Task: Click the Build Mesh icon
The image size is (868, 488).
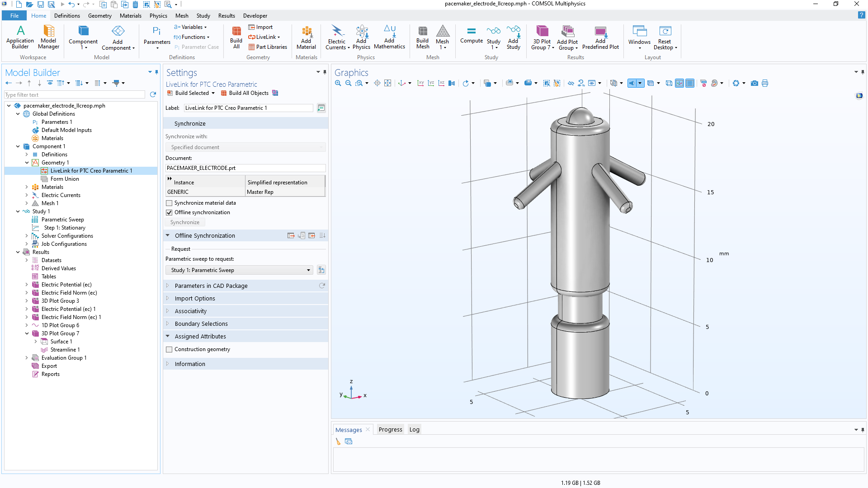Action: pos(422,32)
